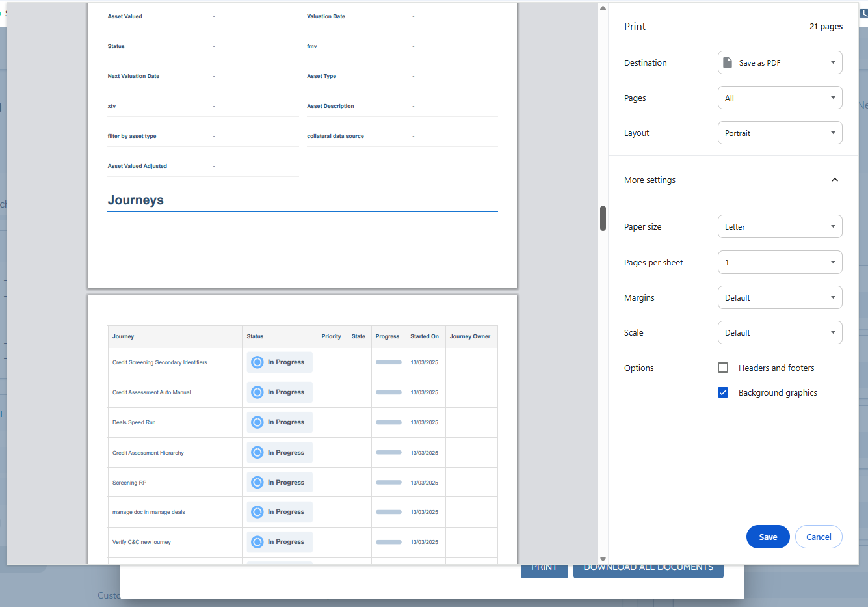
Task: Open the Pages dropdown
Action: point(780,97)
